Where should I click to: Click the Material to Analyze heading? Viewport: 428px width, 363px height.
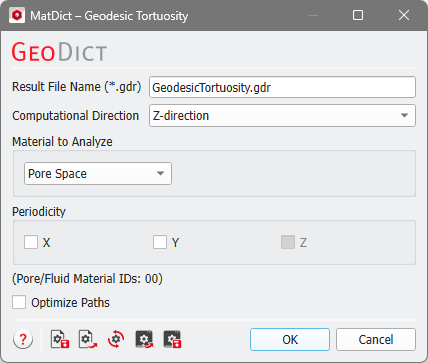[x=62, y=142]
